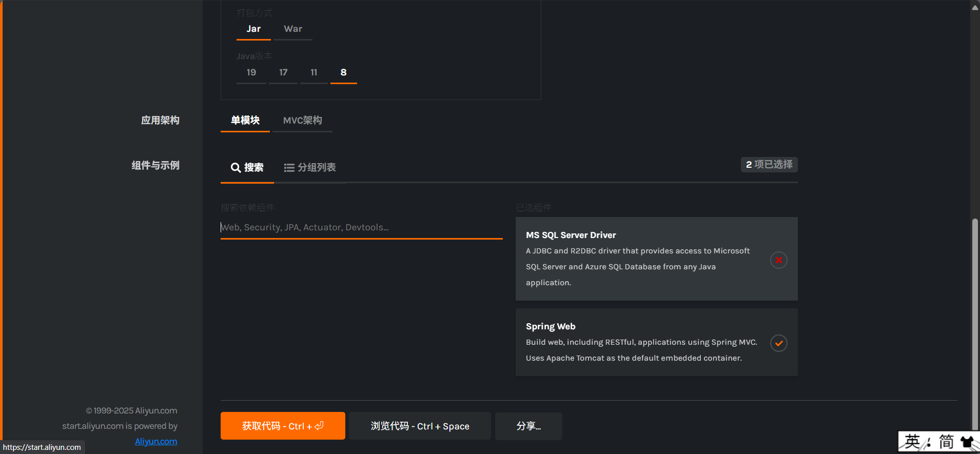Click the Spring Web title text
The width and height of the screenshot is (980, 454).
pyautogui.click(x=551, y=326)
